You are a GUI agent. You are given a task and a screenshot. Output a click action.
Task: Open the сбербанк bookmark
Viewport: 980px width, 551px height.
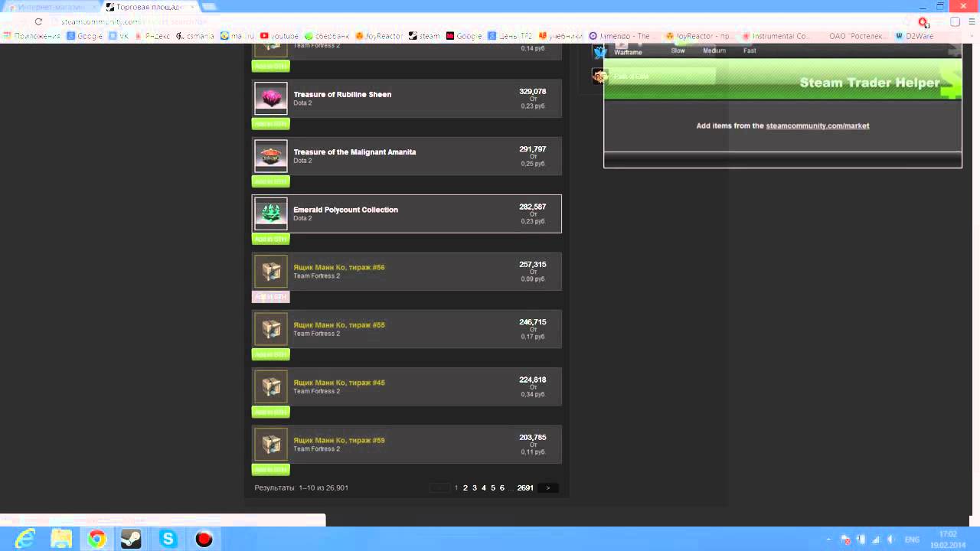tap(327, 36)
